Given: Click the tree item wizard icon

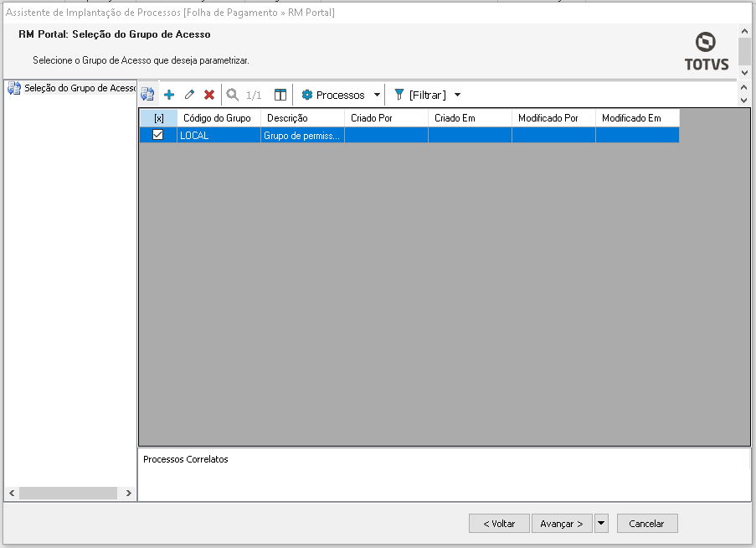Looking at the screenshot, I should click(x=14, y=88).
